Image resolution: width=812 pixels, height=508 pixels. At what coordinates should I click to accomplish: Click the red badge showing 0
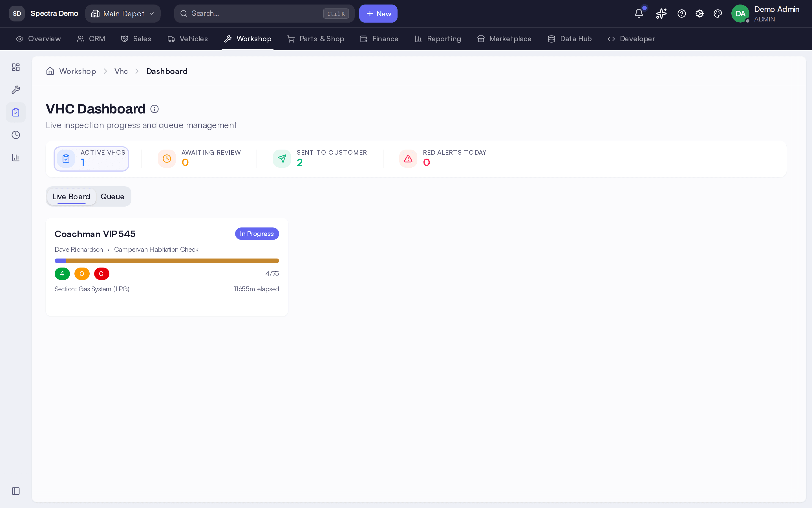[x=102, y=274]
